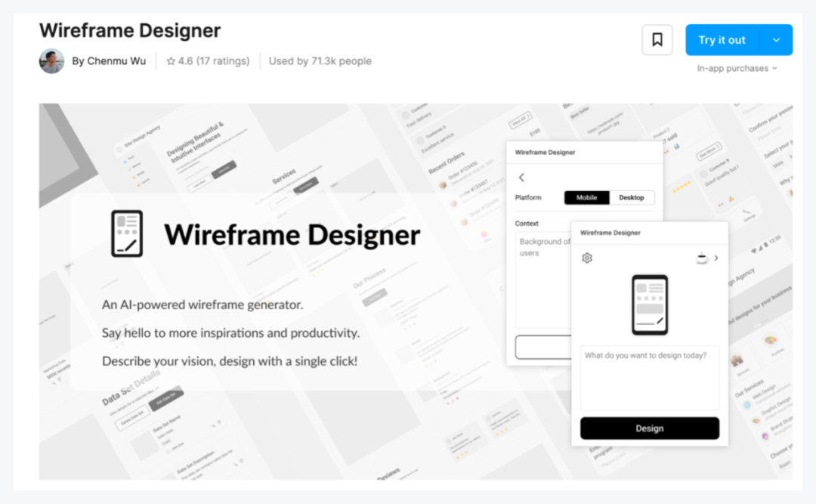
Task: Expand the In-app purchases dropdown
Action: (737, 68)
